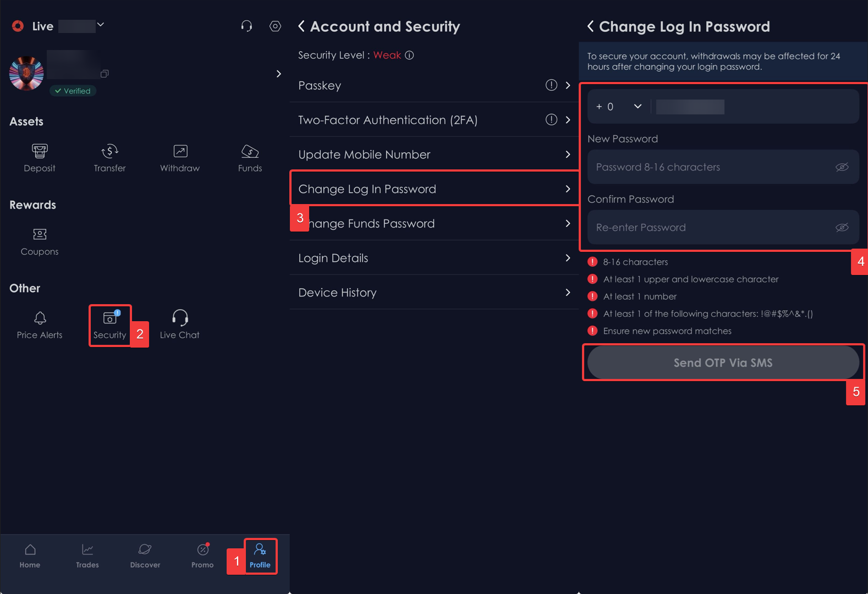Toggle New Password visibility eye

[842, 167]
